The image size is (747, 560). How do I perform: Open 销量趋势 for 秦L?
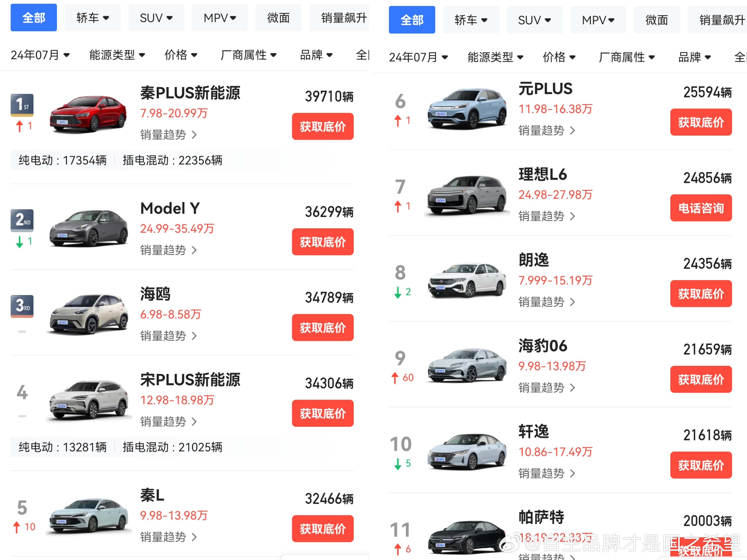coord(169,537)
